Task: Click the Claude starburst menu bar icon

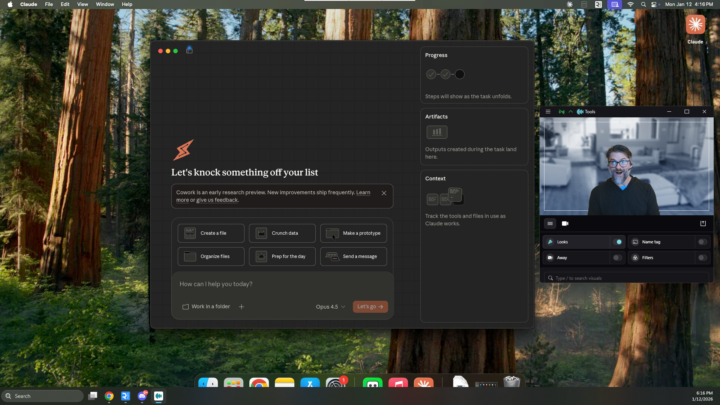Action: [x=570, y=4]
